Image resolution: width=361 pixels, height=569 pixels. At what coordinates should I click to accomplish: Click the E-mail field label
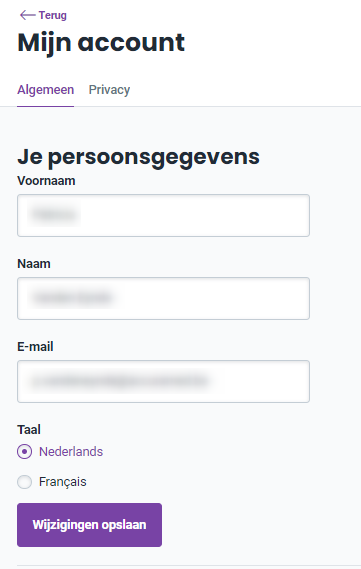pos(35,347)
